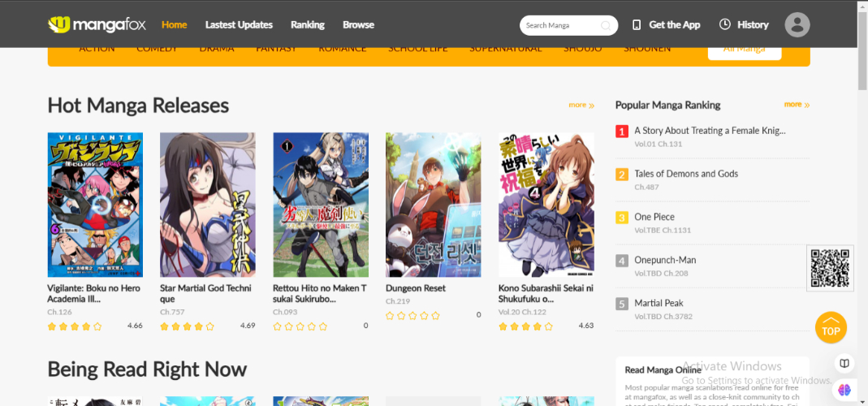Open A Story About Treating a Female Knight

(710, 131)
